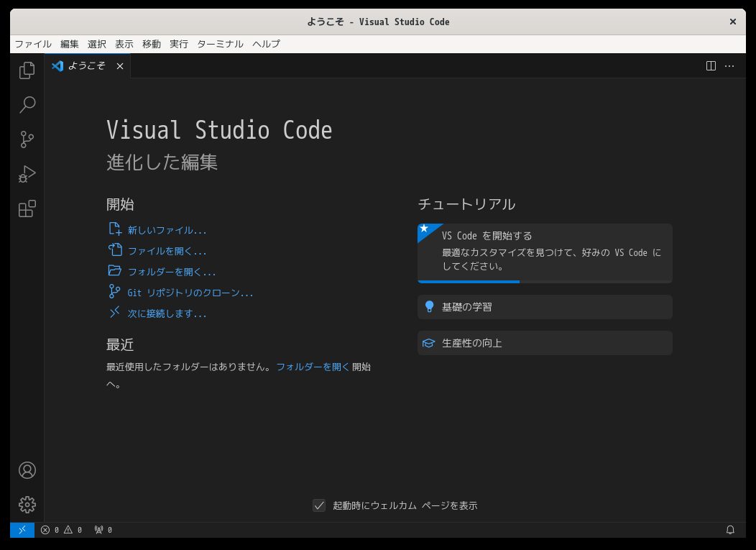Uncheck 起動時にウェルカム ページを表示 checkbox
The image size is (756, 550).
pos(318,505)
